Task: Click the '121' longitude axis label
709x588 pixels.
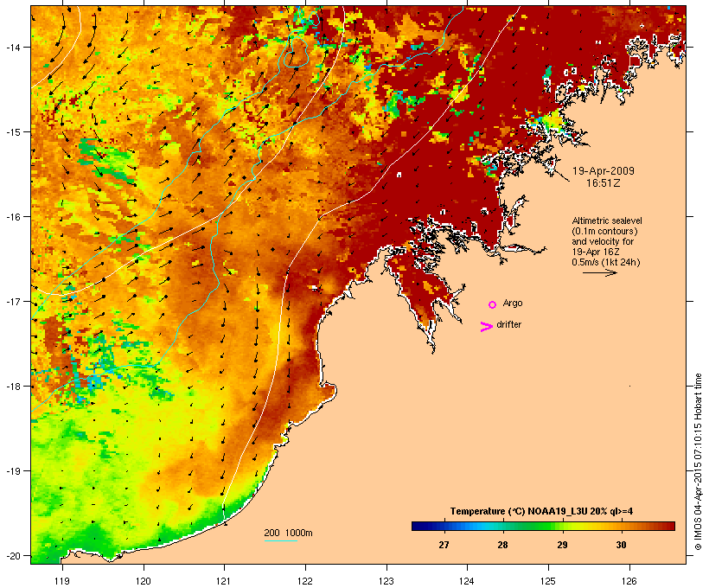Action: [x=224, y=581]
